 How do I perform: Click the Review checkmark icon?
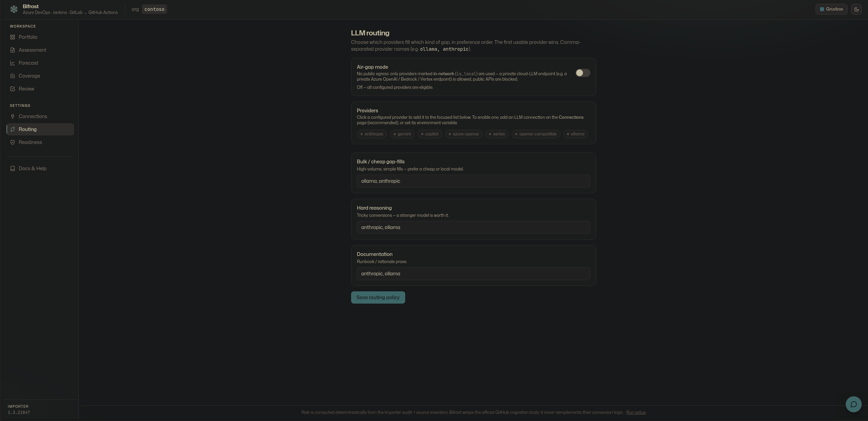tap(13, 89)
